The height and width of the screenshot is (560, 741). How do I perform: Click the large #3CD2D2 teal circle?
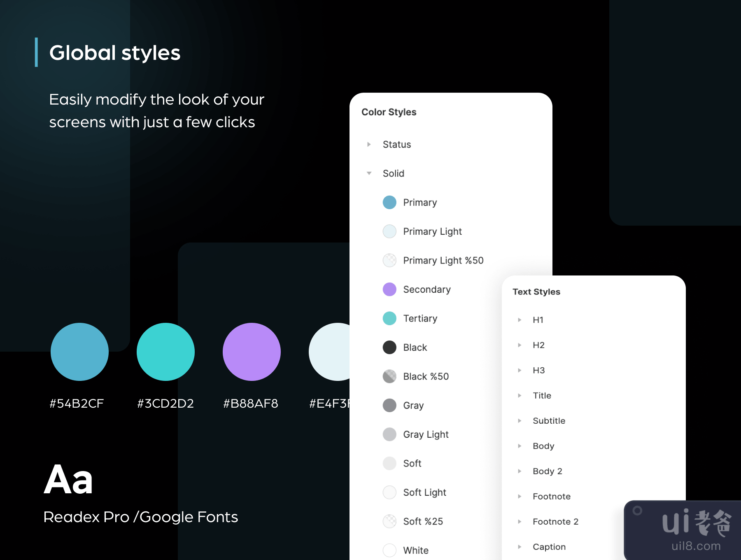click(165, 352)
